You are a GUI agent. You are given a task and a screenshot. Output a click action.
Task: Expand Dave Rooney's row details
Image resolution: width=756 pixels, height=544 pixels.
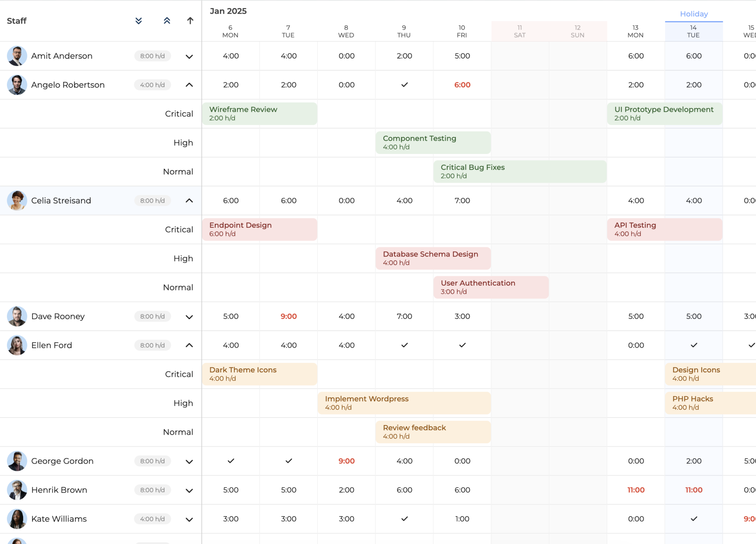click(189, 317)
